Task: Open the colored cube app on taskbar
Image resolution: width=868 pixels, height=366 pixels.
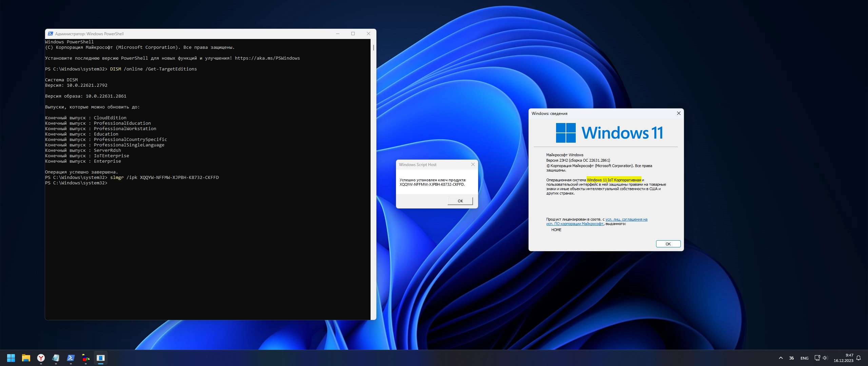Action: click(86, 358)
